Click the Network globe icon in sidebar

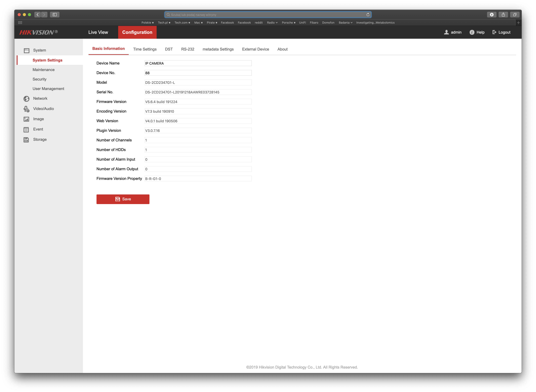click(x=26, y=98)
